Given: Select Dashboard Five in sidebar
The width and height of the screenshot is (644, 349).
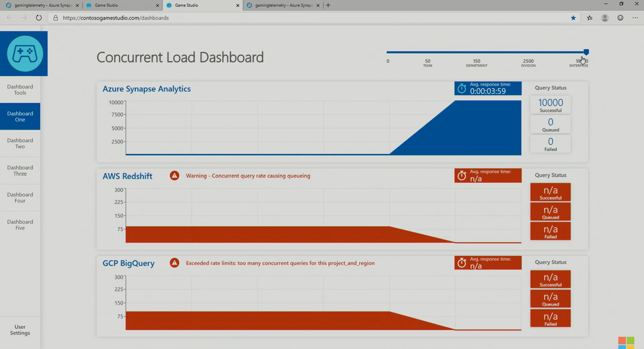Looking at the screenshot, I should (20, 224).
